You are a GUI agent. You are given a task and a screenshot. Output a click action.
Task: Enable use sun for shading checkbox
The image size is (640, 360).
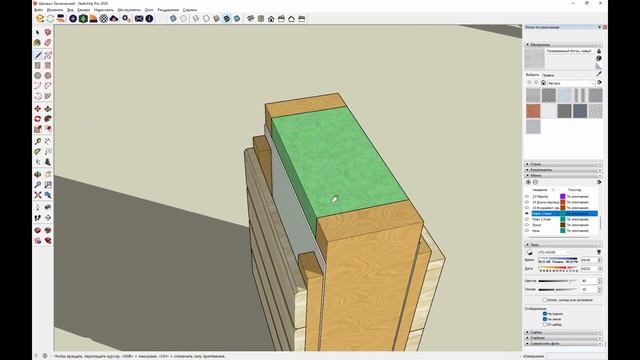pos(544,300)
